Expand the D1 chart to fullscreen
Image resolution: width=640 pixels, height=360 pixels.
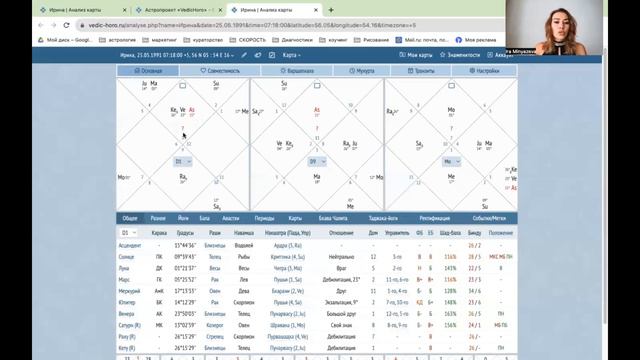click(x=182, y=86)
